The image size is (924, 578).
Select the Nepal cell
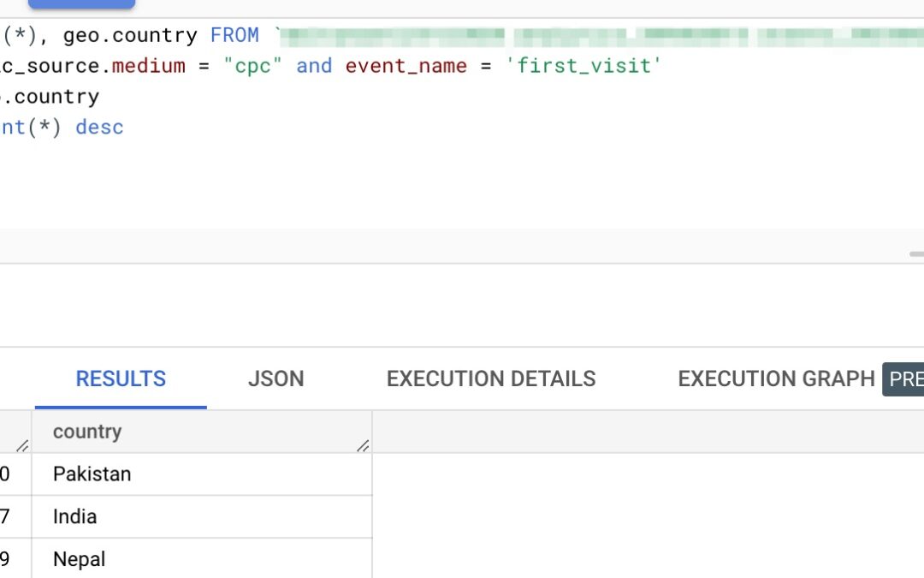[202, 558]
